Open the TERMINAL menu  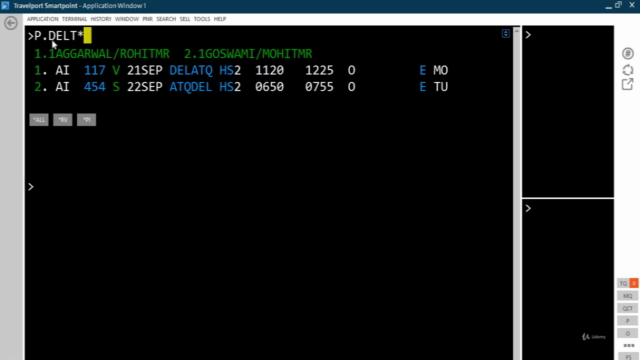point(74,19)
